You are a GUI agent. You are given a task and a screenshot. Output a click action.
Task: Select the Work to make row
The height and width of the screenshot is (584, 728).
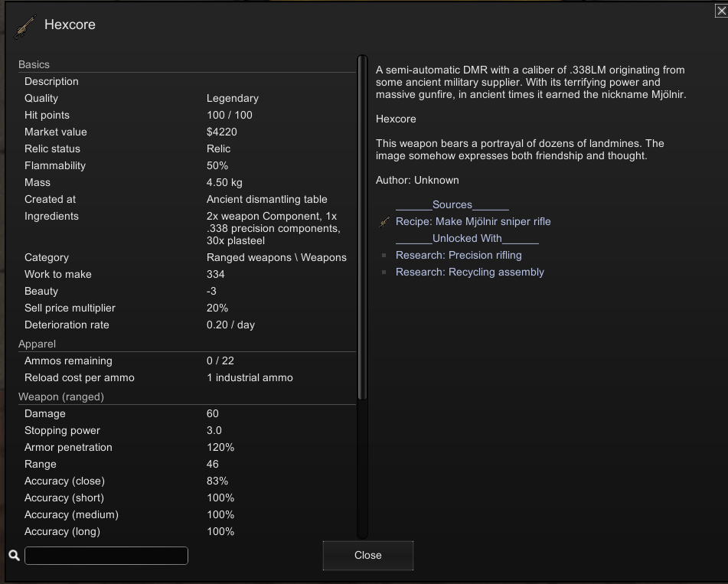point(187,274)
